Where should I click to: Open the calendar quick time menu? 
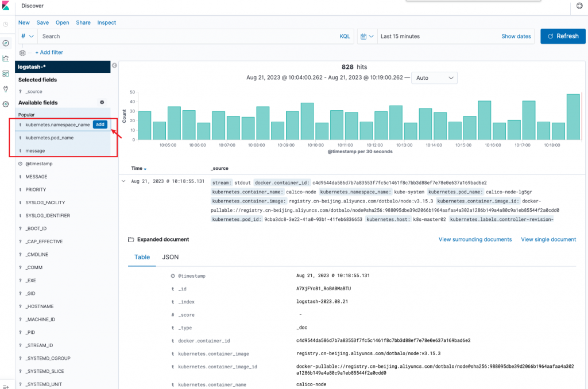pos(367,36)
